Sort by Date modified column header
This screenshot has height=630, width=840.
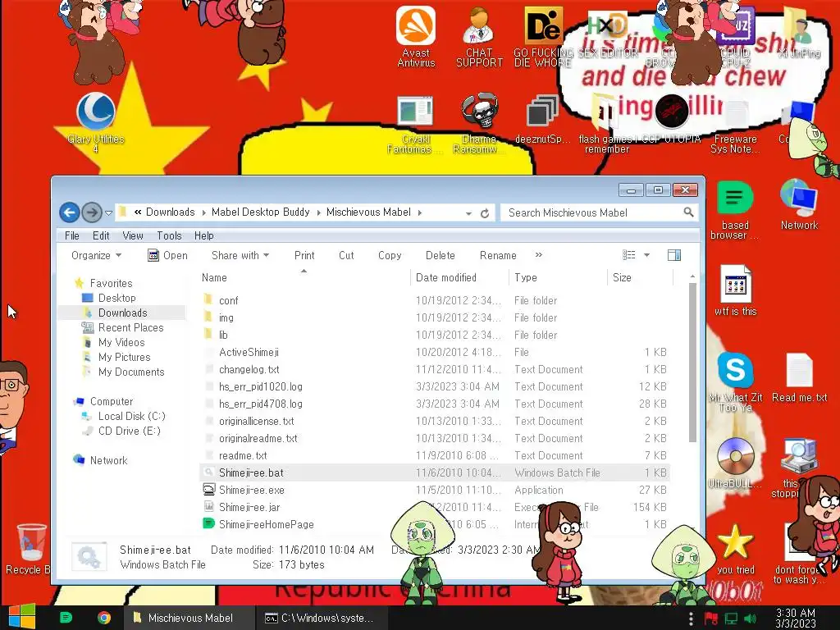point(459,277)
